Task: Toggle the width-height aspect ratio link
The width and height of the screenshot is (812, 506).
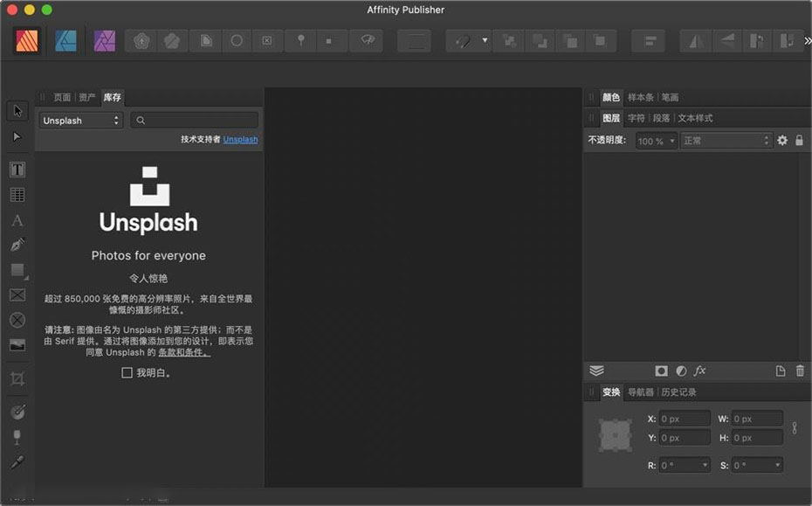Action: tap(795, 428)
